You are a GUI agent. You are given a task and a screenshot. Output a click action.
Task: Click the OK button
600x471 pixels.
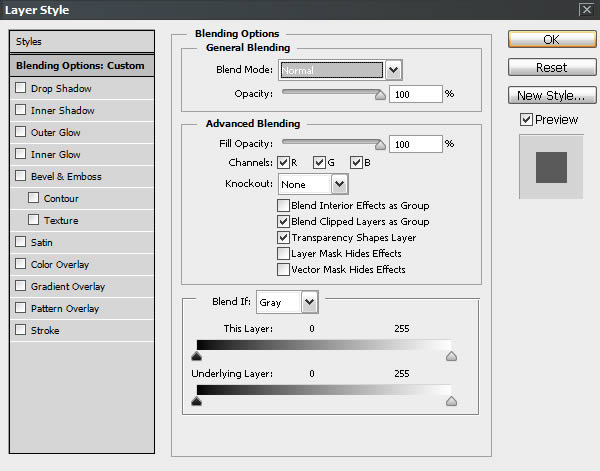click(x=551, y=40)
